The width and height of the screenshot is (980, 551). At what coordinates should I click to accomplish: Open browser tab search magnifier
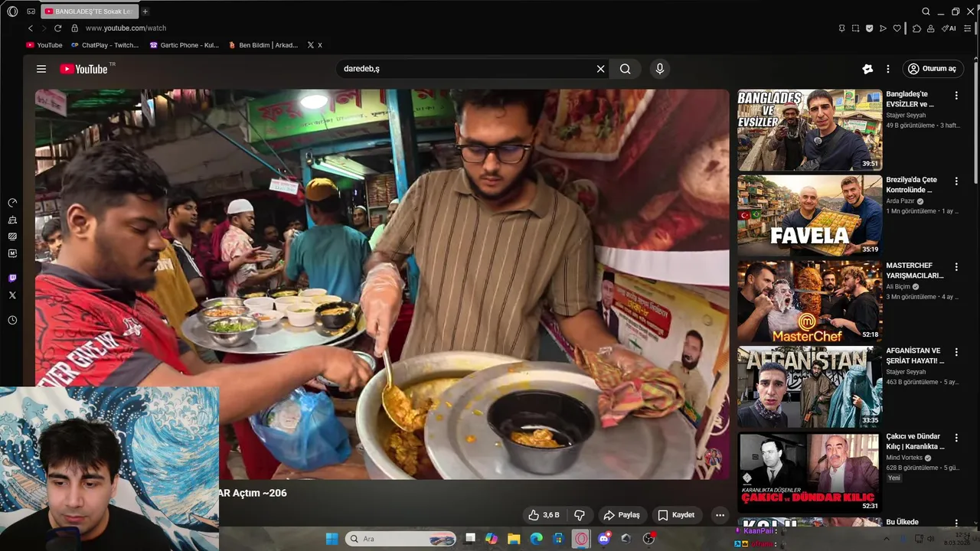coord(926,11)
